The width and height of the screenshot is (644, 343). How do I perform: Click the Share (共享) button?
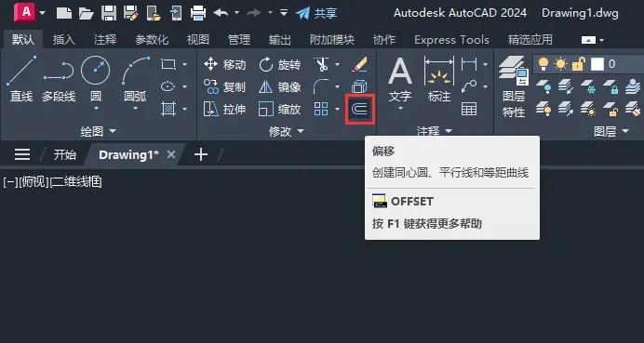pyautogui.click(x=315, y=13)
